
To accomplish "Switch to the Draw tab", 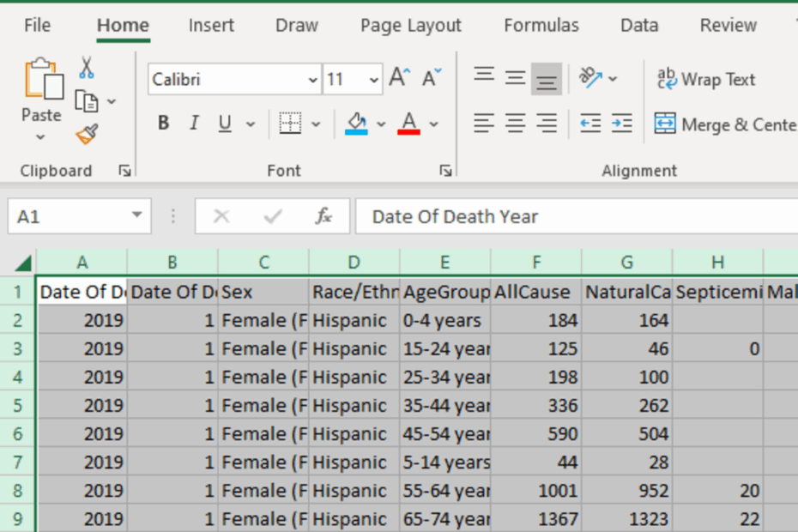I will pyautogui.click(x=297, y=25).
